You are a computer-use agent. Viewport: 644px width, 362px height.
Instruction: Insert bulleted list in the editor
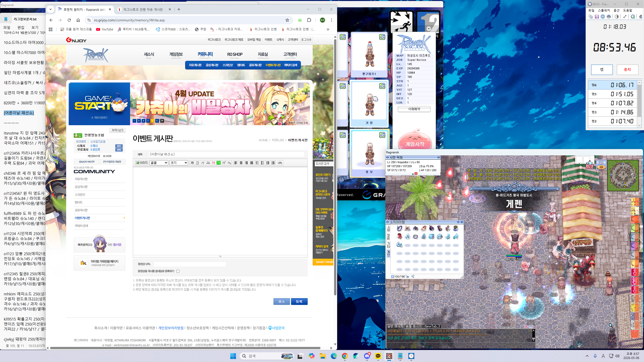coord(262,163)
